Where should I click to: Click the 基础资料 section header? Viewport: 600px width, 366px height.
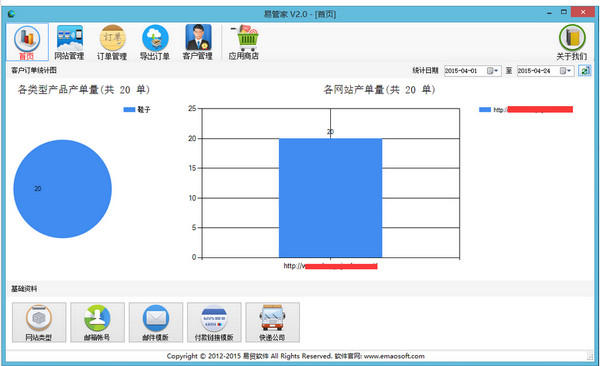24,289
